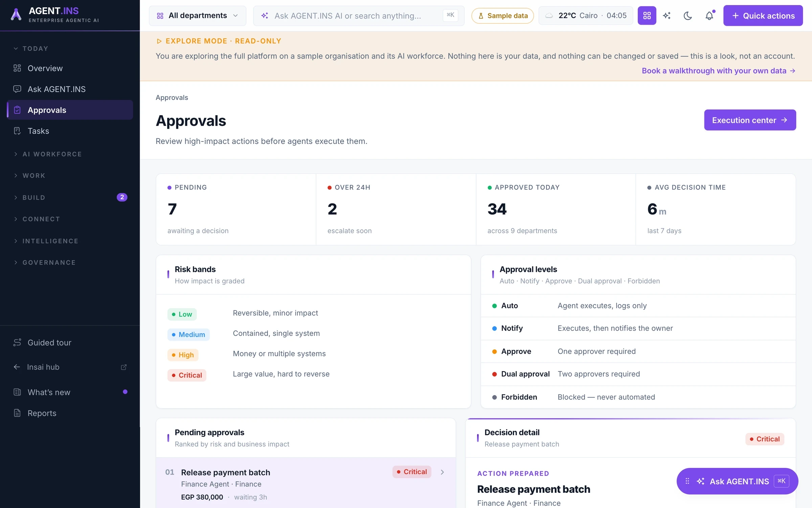This screenshot has height=508, width=812.
Task: Open the Release payment batch pending row
Action: coord(306,483)
